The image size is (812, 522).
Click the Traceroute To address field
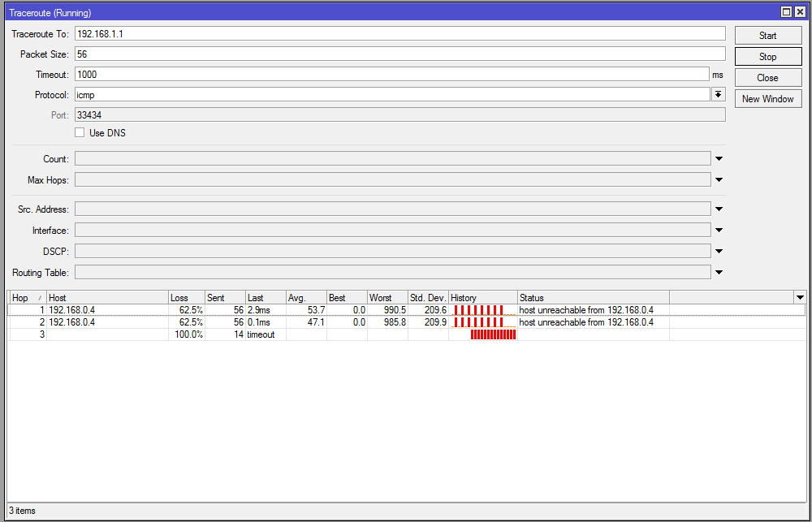(400, 33)
